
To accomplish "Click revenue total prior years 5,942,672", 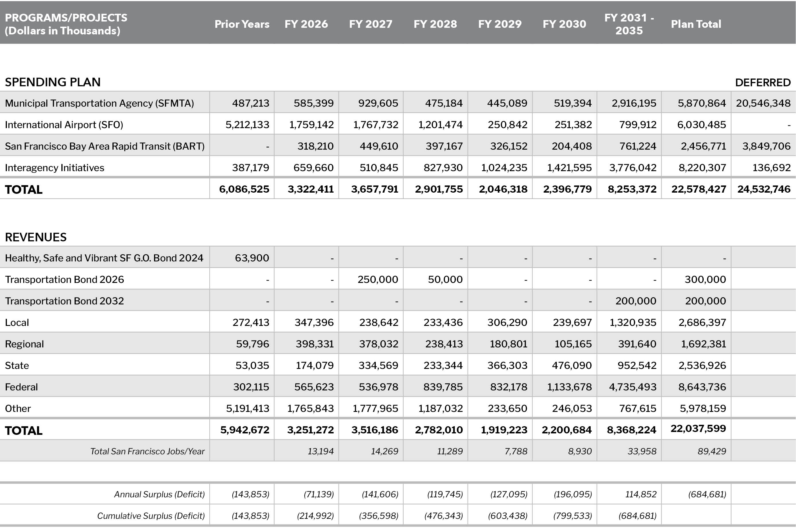I will click(244, 430).
